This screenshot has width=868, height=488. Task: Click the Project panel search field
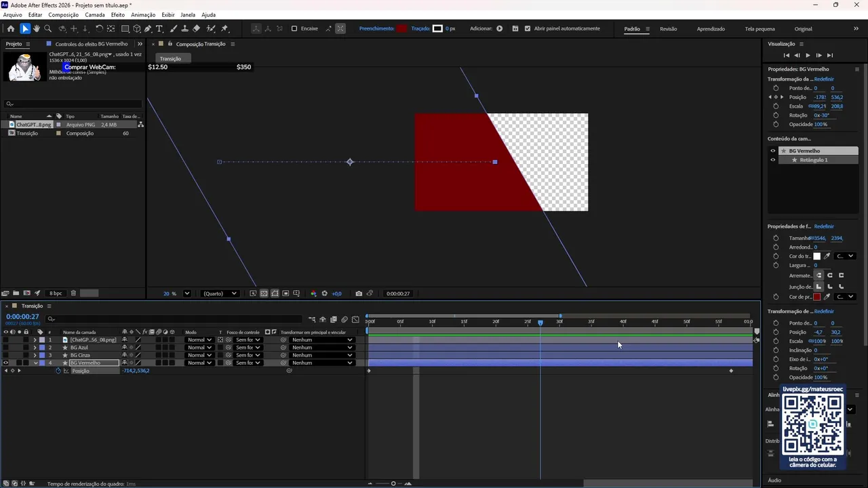pyautogui.click(x=73, y=104)
